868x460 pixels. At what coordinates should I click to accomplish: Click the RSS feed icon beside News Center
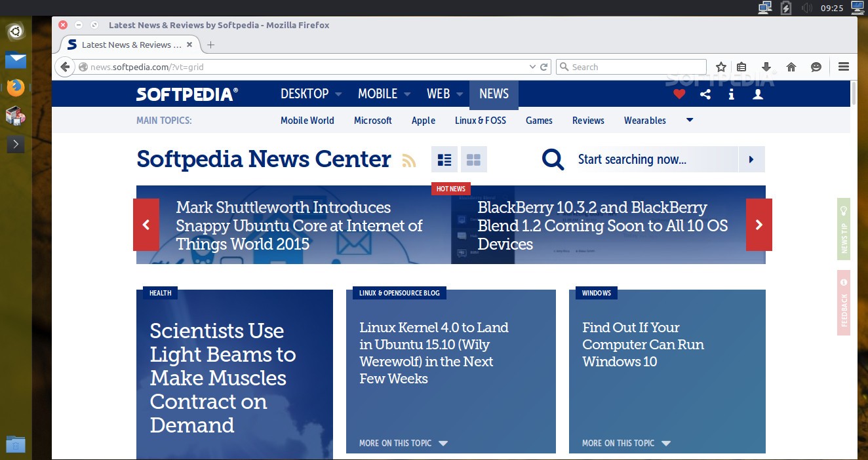pos(409,161)
